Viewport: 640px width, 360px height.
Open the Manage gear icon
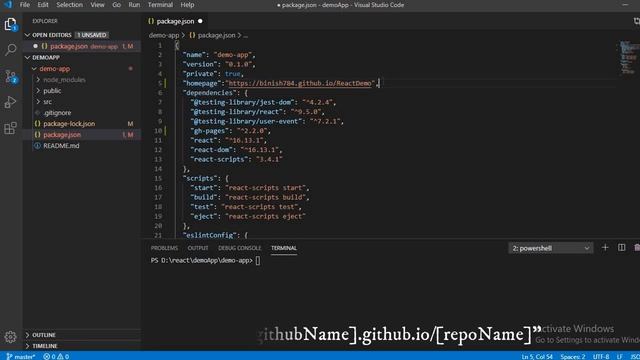point(10,337)
